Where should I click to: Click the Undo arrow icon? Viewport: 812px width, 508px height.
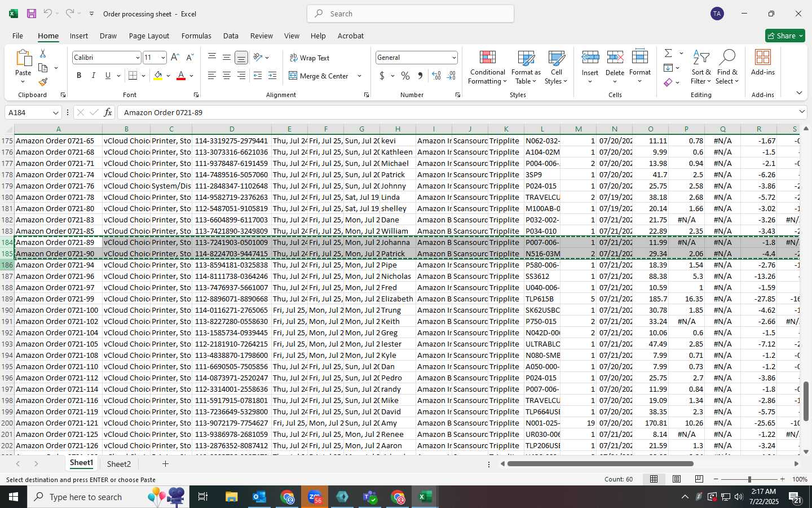[48, 14]
